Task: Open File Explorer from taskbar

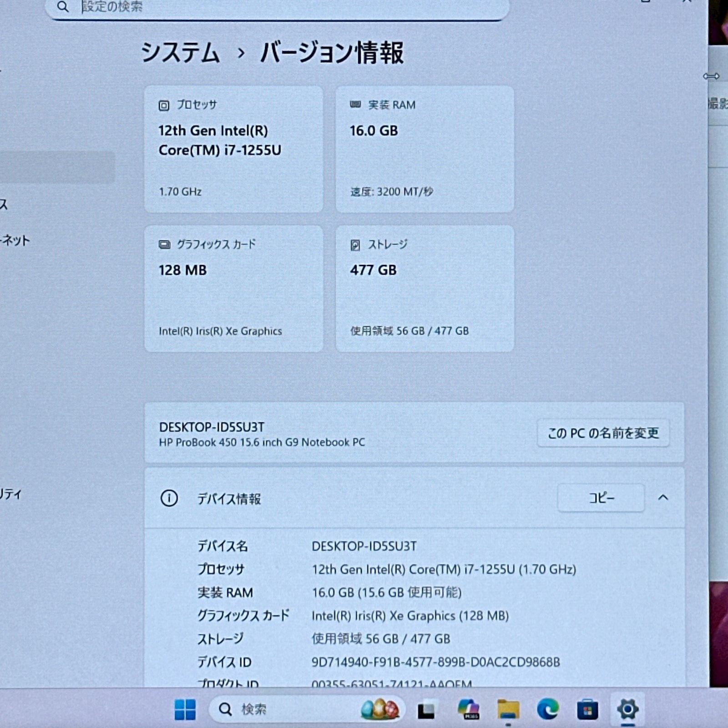Action: click(508, 709)
